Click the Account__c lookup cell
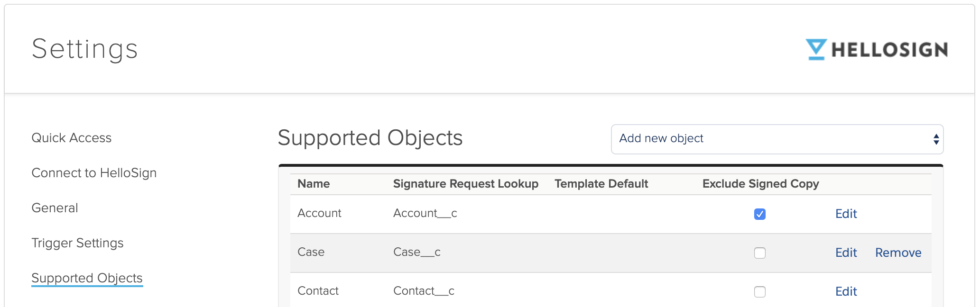 click(425, 214)
